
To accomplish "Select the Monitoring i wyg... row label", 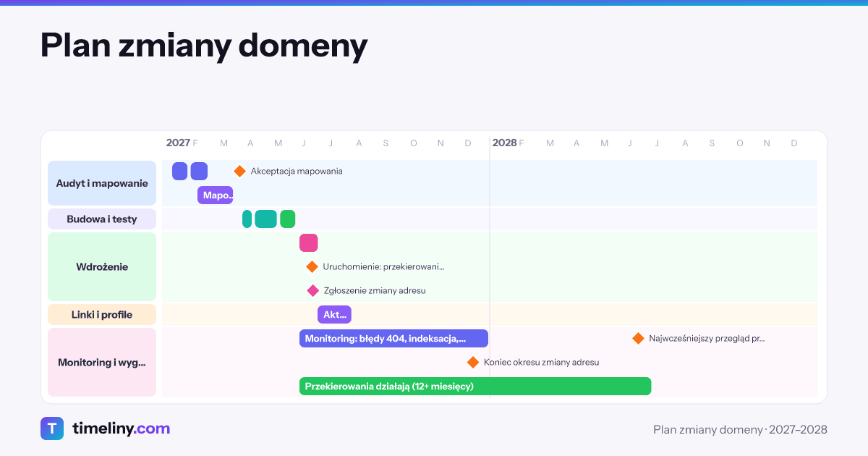I will (x=102, y=362).
